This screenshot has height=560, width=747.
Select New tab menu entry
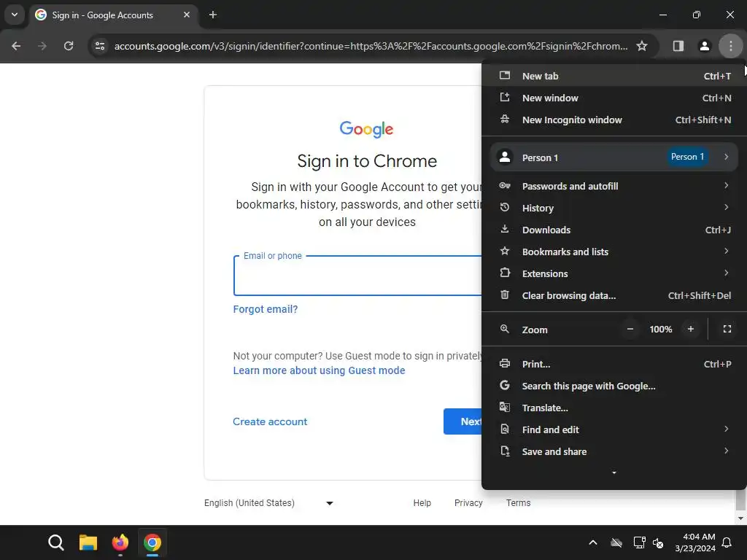click(x=614, y=76)
